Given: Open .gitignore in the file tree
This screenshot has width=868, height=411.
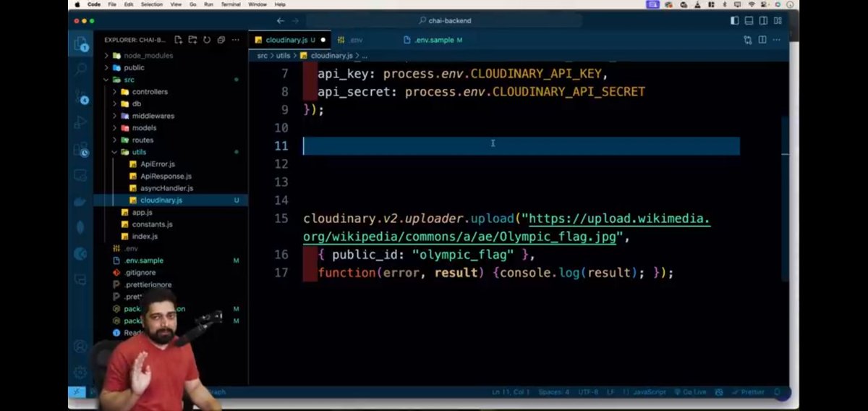Looking at the screenshot, I should (x=139, y=273).
